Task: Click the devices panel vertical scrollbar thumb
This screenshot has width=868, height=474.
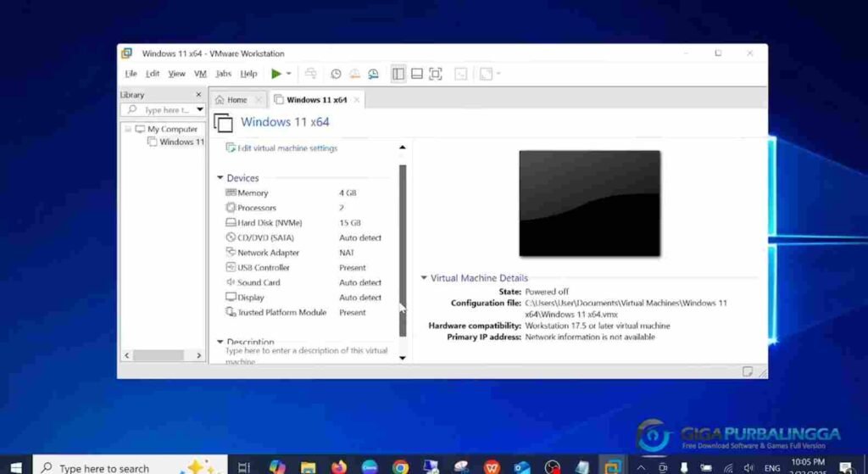Action: (403, 250)
